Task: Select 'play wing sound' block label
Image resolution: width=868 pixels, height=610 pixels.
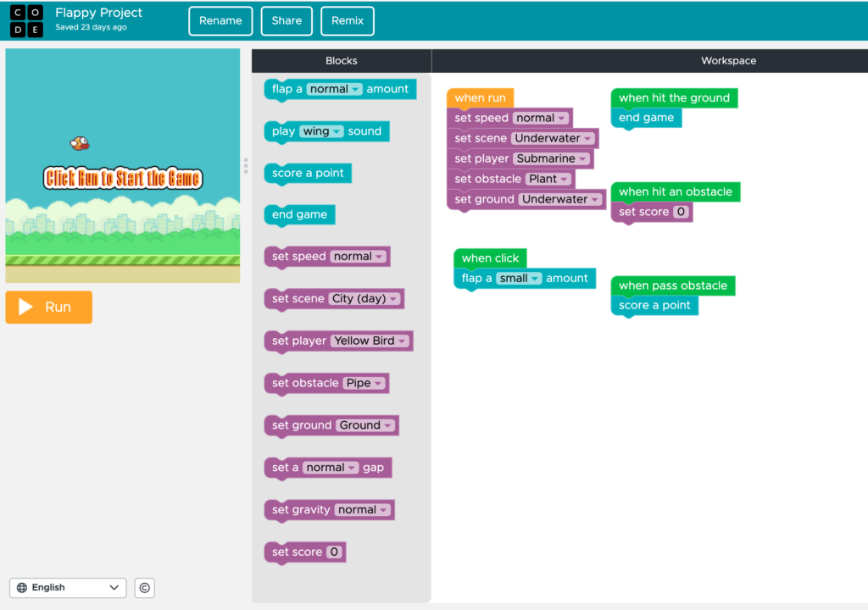Action: (326, 131)
